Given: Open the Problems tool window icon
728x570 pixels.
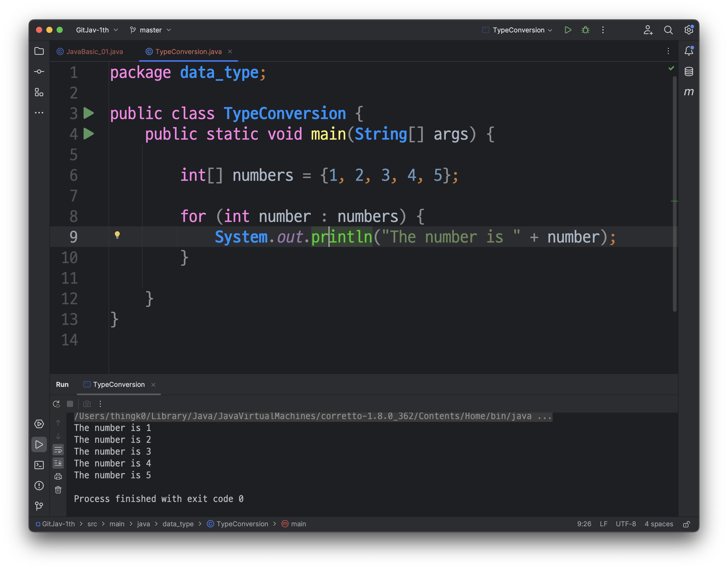Looking at the screenshot, I should [39, 486].
